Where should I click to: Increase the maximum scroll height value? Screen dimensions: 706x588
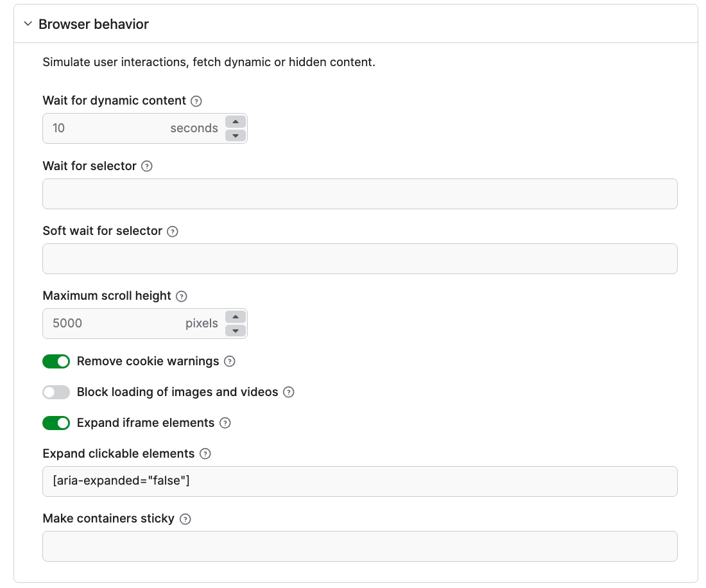(235, 317)
